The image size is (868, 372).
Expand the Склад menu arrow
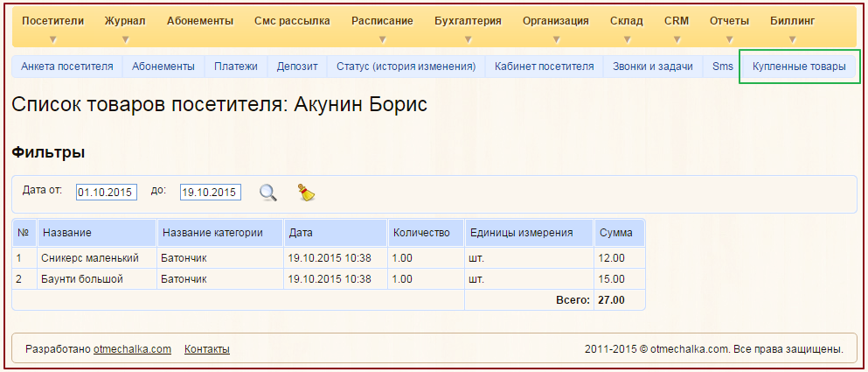click(627, 40)
